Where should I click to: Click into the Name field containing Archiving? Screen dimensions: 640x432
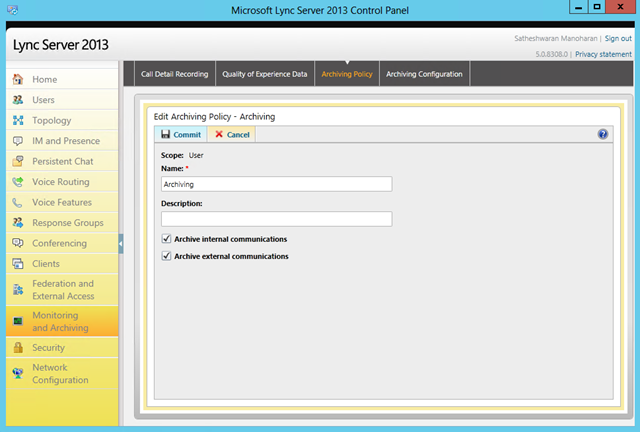point(276,184)
